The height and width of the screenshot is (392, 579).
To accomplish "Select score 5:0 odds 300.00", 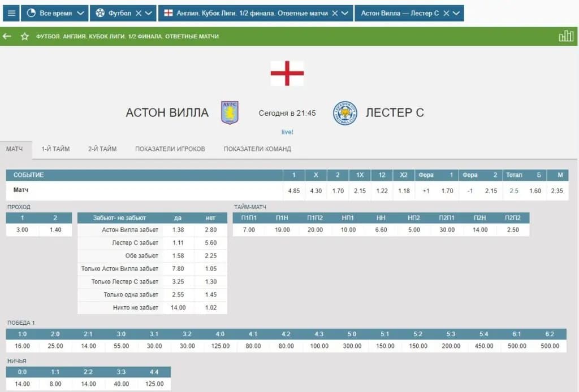I will click(x=352, y=346).
